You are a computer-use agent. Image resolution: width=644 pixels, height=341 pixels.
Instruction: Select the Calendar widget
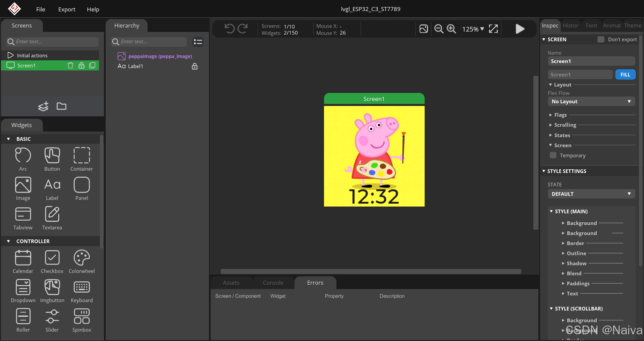click(x=23, y=262)
